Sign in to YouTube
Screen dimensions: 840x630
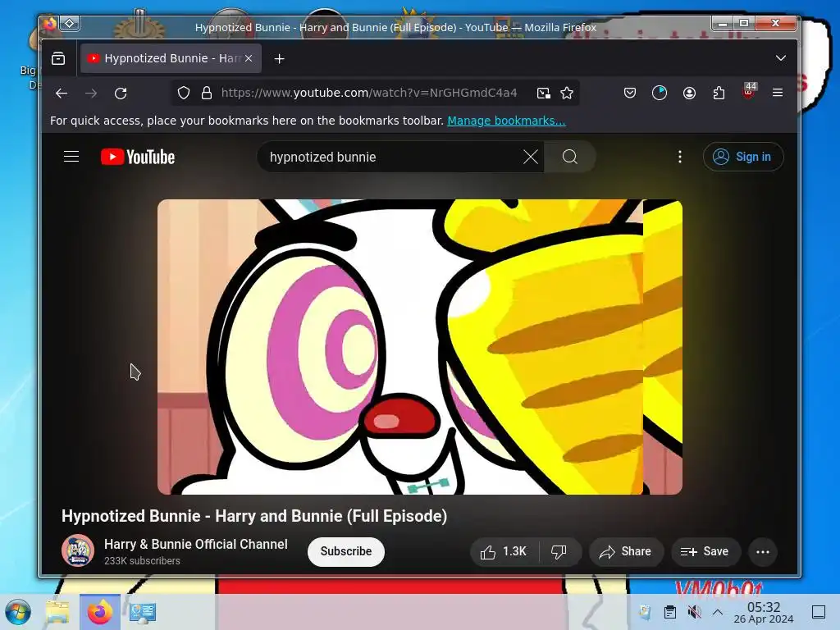(743, 157)
